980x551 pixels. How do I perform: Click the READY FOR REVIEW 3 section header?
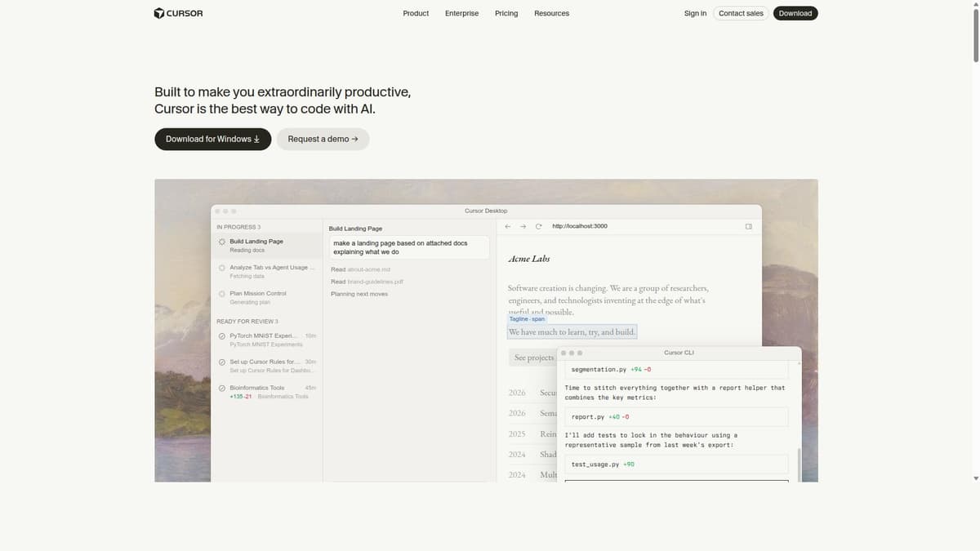[247, 322]
